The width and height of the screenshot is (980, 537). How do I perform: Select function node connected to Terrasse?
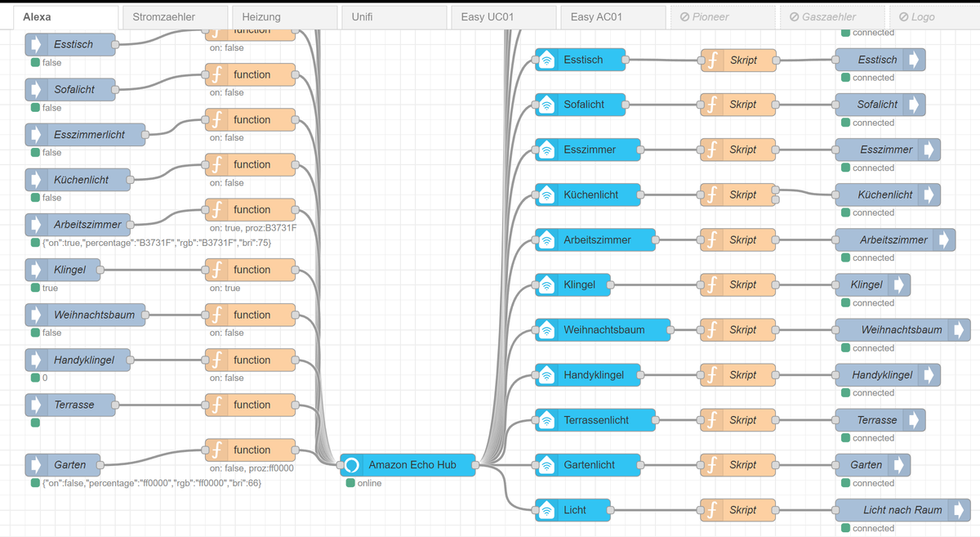251,405
